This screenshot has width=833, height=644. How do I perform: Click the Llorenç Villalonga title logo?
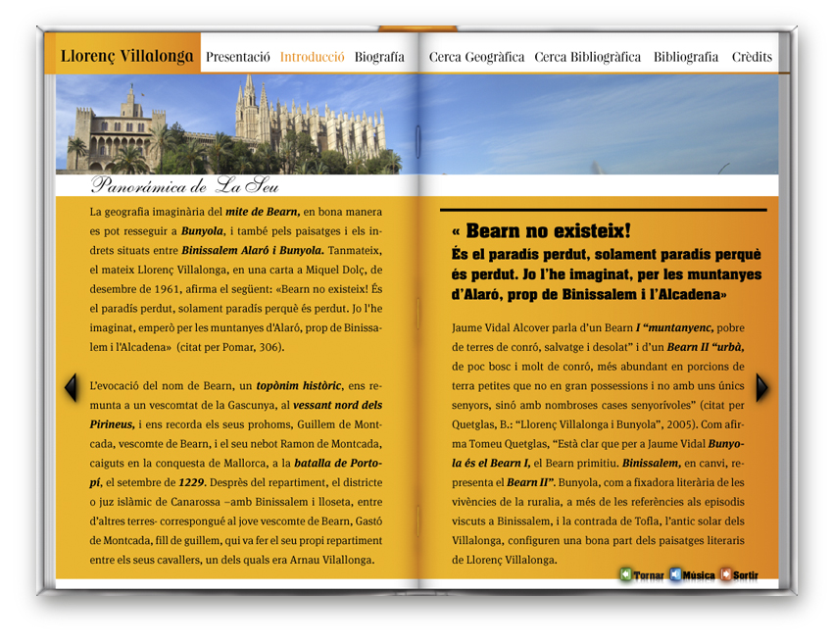(x=127, y=55)
